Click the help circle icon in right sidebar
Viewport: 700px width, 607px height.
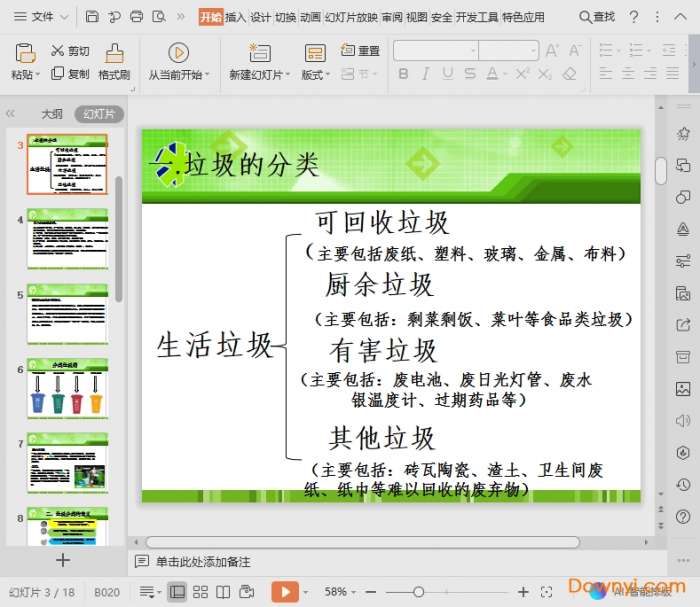[x=683, y=516]
